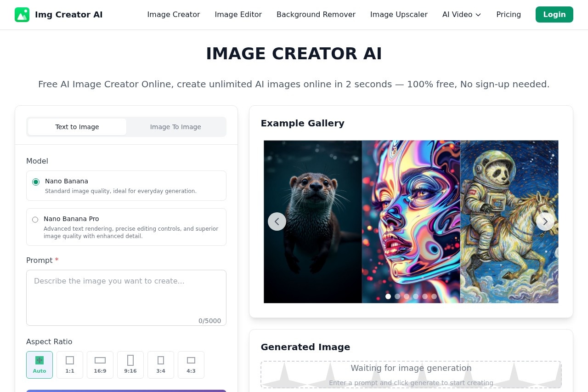The height and width of the screenshot is (392, 588).
Task: Open the Background Remover page
Action: click(316, 14)
